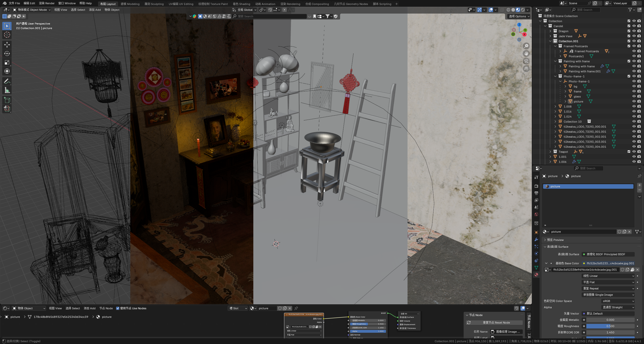
Task: Click the outliner Search field
Action: coord(585,10)
